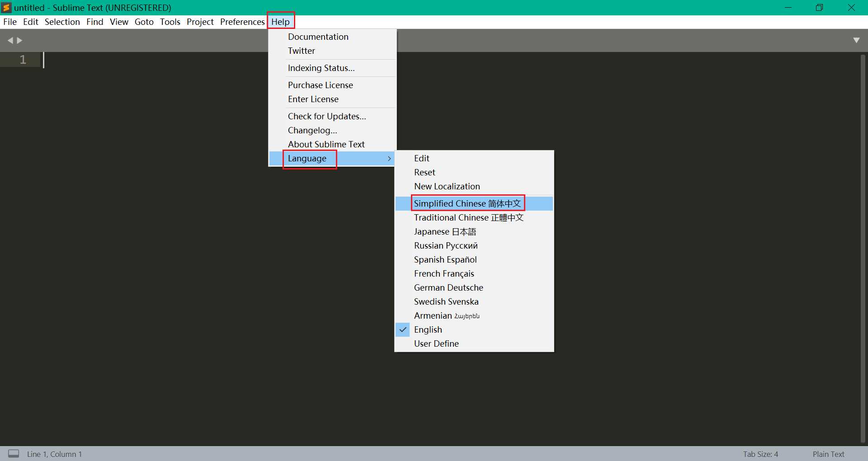Click the Sublime Text logo in title bar
This screenshot has width=868, height=461.
coord(6,7)
